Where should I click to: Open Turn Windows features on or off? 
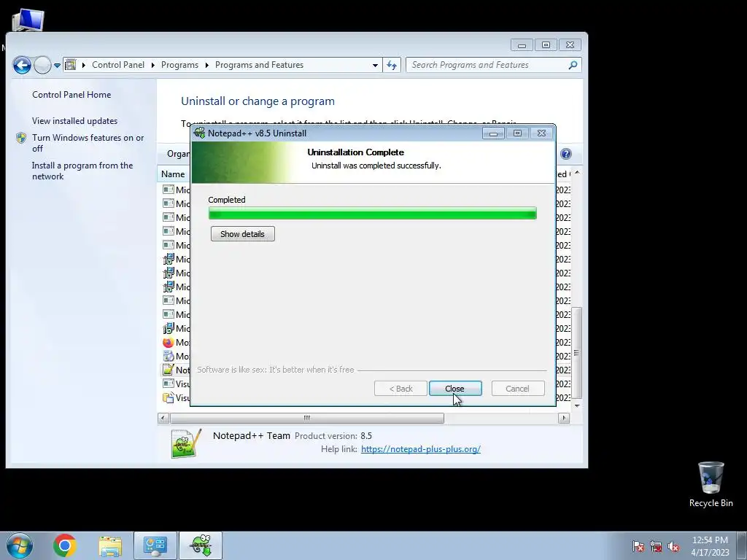(88, 143)
